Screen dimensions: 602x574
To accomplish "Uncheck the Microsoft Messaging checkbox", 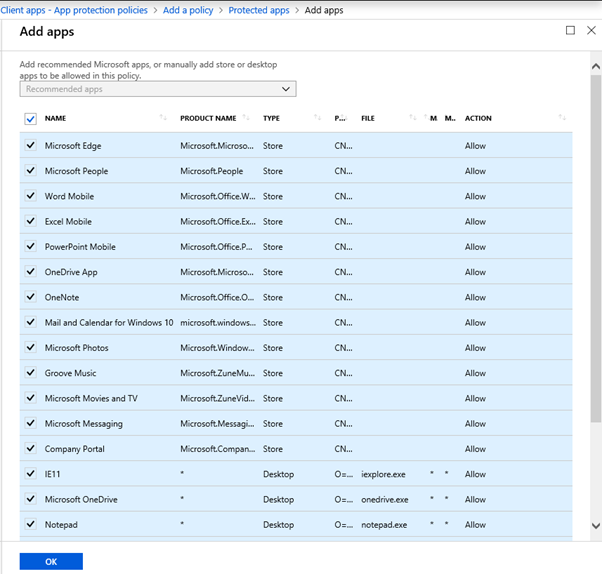I will [x=31, y=423].
